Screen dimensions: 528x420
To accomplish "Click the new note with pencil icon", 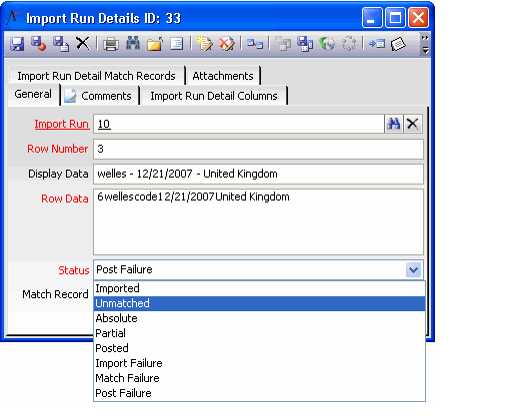I will (204, 44).
